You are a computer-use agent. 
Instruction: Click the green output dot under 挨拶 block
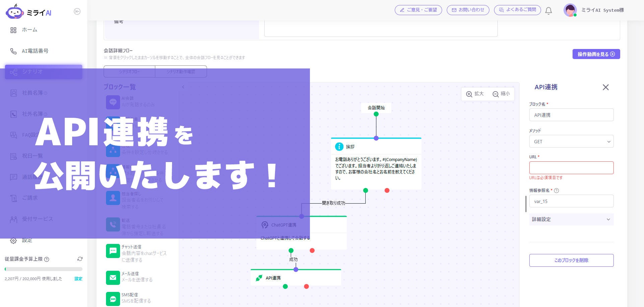[366, 191]
